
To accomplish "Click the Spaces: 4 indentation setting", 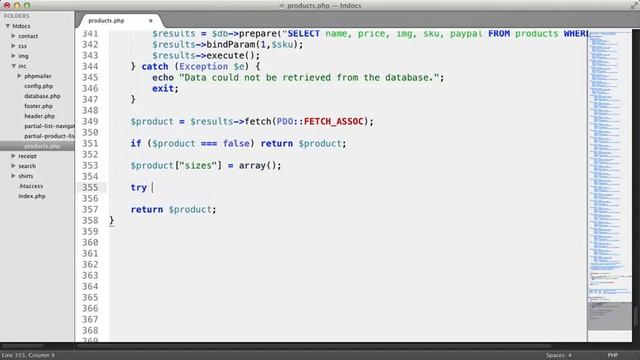I will [559, 355].
